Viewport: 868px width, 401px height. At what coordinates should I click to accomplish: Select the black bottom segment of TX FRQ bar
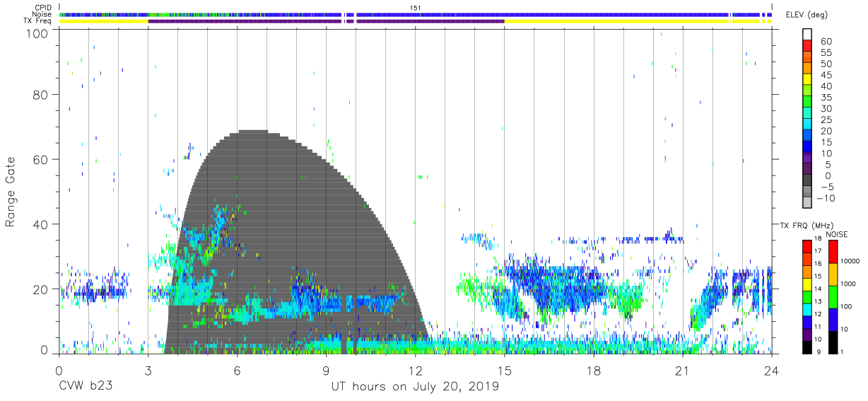click(807, 347)
